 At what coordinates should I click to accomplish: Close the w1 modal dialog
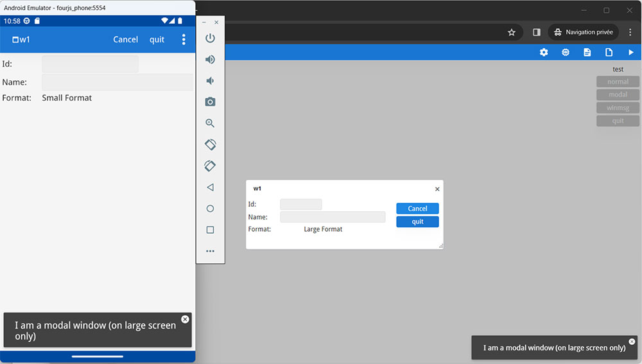click(x=437, y=189)
